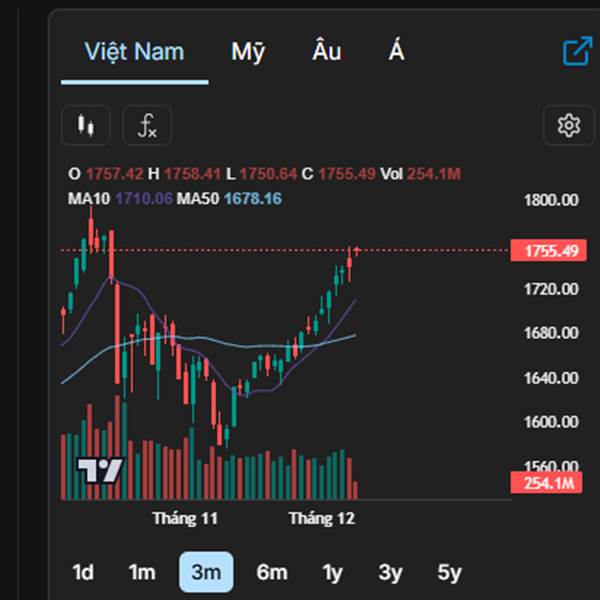Open the fx indicators menu
Screen dimensions: 600x600
coord(147,125)
